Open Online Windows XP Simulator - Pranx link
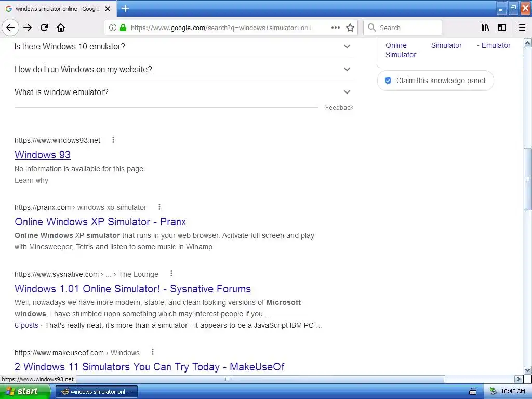 click(100, 221)
